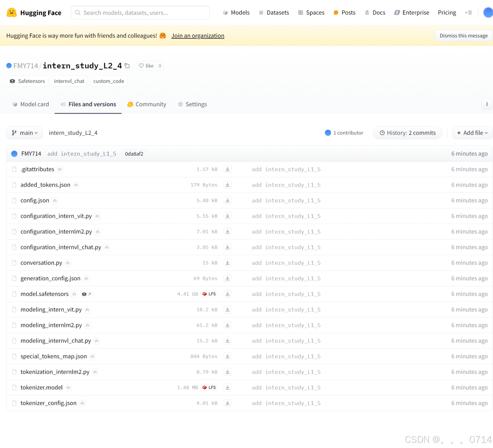Open Models in the top navigation
The width and height of the screenshot is (493, 448).
point(236,13)
